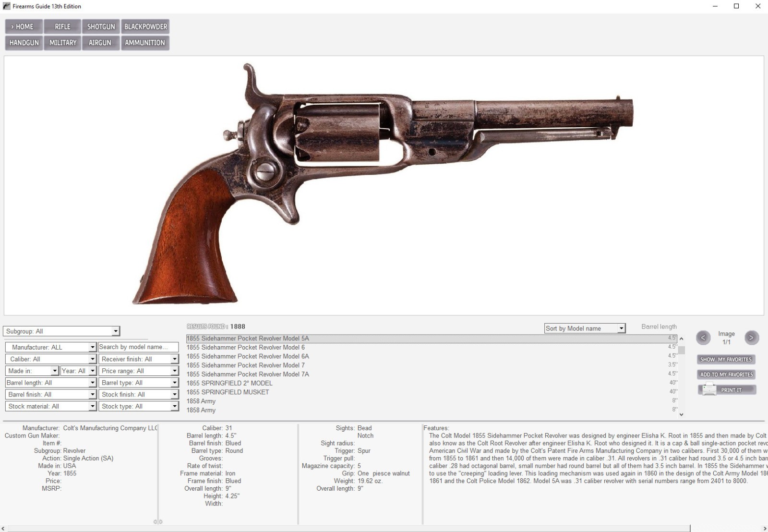Select 1855 SPRINGFIELD MUSKET row
The width and height of the screenshot is (768, 532).
[x=432, y=392]
